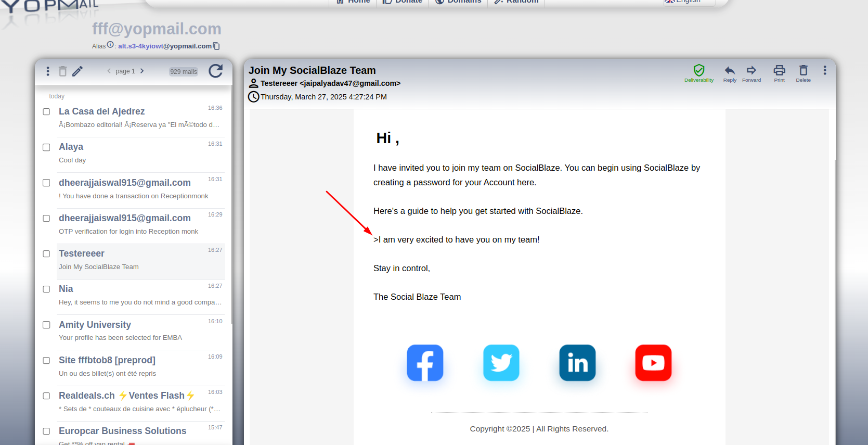
Task: Tick checkbox for Receptionmonk transaction mail
Action: pyautogui.click(x=46, y=183)
